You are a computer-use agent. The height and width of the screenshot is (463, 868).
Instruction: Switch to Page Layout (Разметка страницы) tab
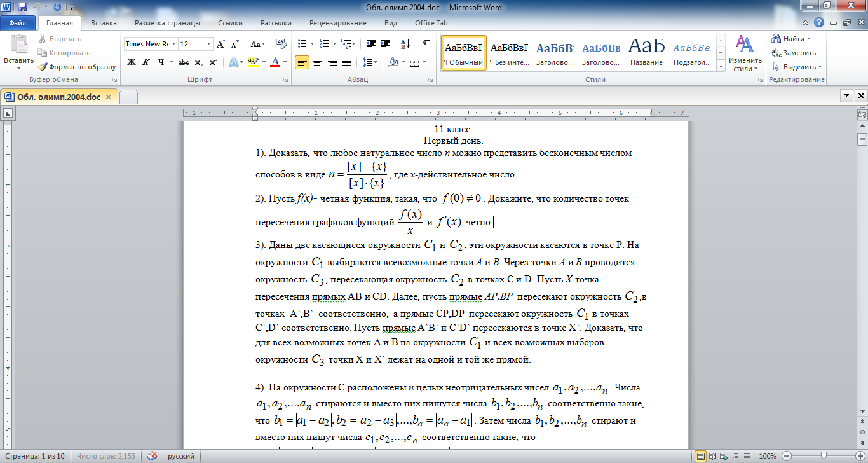click(167, 23)
